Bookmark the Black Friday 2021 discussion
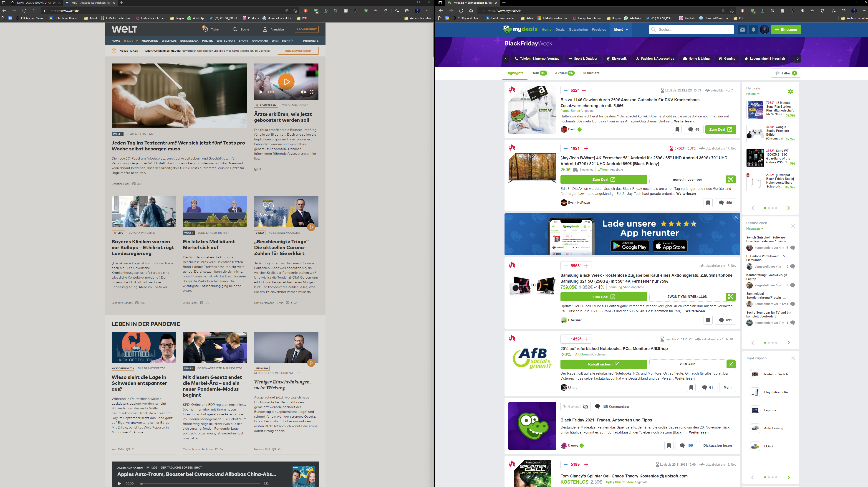868x487 pixels. pyautogui.click(x=669, y=446)
